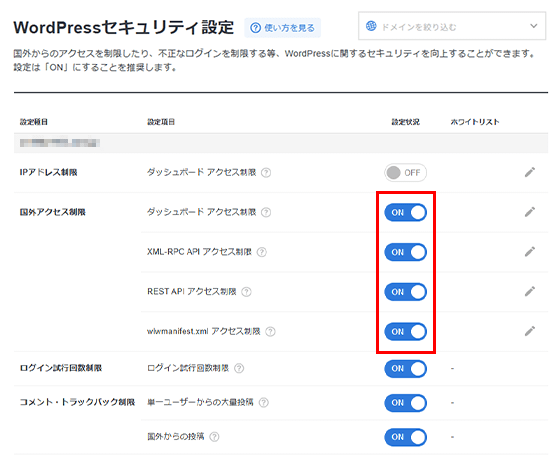
Task: Toggle ログイン試行回数制限 switch
Action: pyautogui.click(x=405, y=369)
